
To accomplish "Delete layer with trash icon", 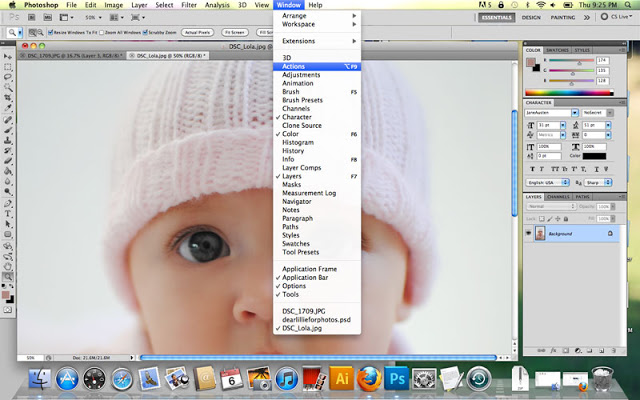I will coord(613,350).
